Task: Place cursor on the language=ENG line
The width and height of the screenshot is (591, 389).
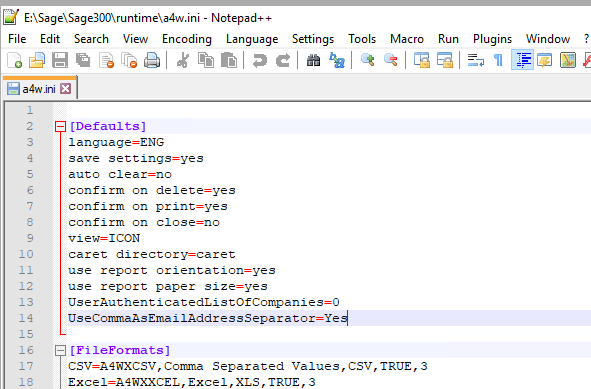Action: coord(116,142)
